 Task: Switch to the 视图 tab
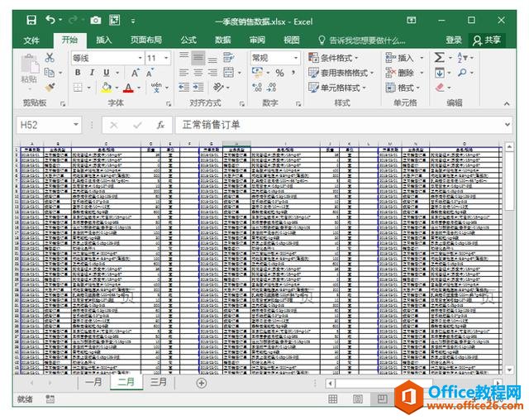[292, 41]
